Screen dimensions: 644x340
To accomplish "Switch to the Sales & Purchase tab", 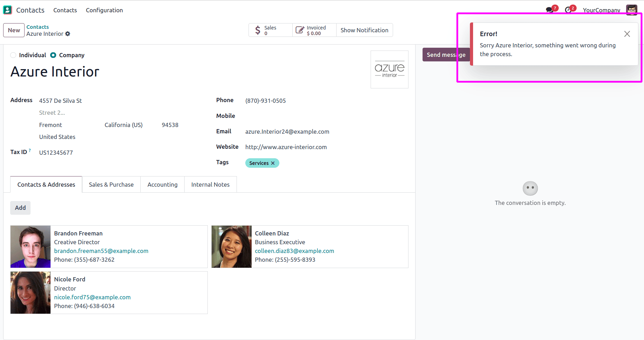I will point(111,185).
